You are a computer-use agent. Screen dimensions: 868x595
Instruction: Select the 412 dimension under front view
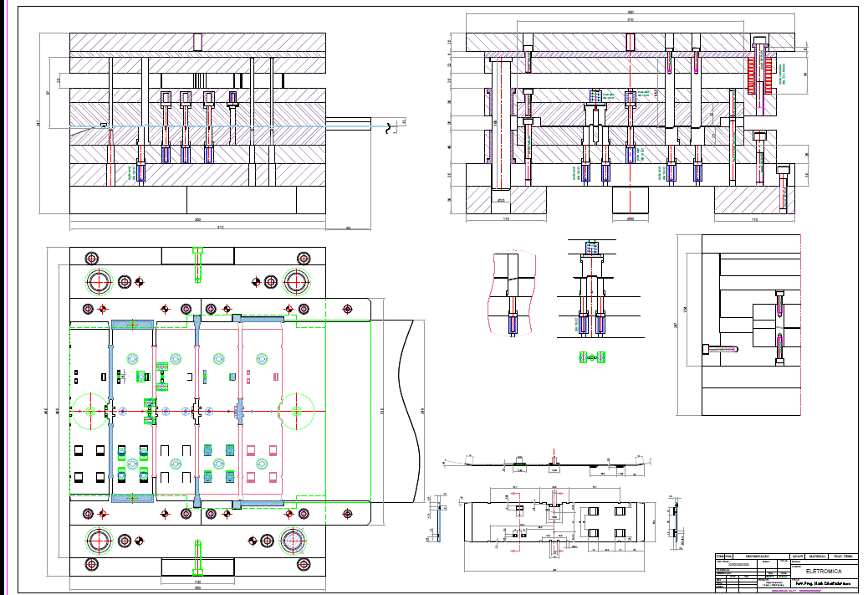click(x=198, y=228)
